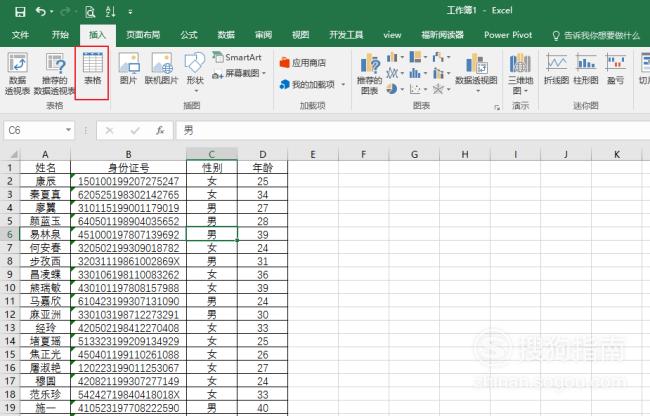Image resolution: width=650 pixels, height=416 pixels.
Task: Switch to the 审阅 ribbon tab
Action: (263, 35)
